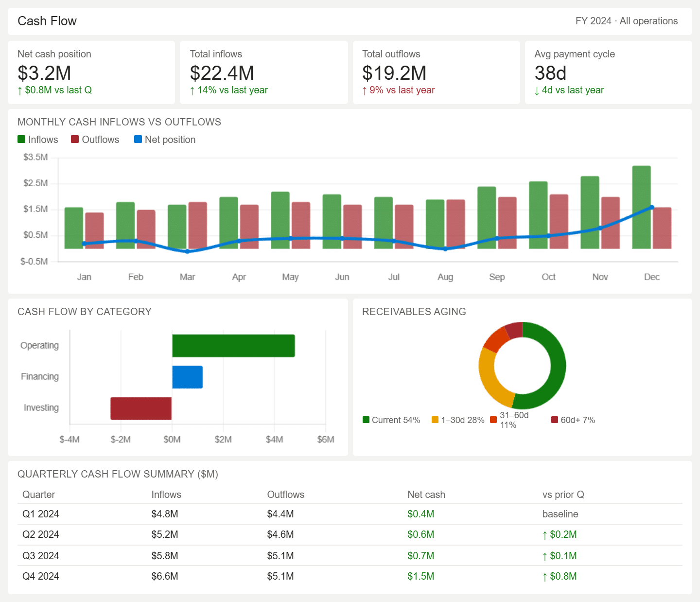Click the $4.8M inflows cell for Q1
This screenshot has height=602, width=700.
[x=165, y=514]
